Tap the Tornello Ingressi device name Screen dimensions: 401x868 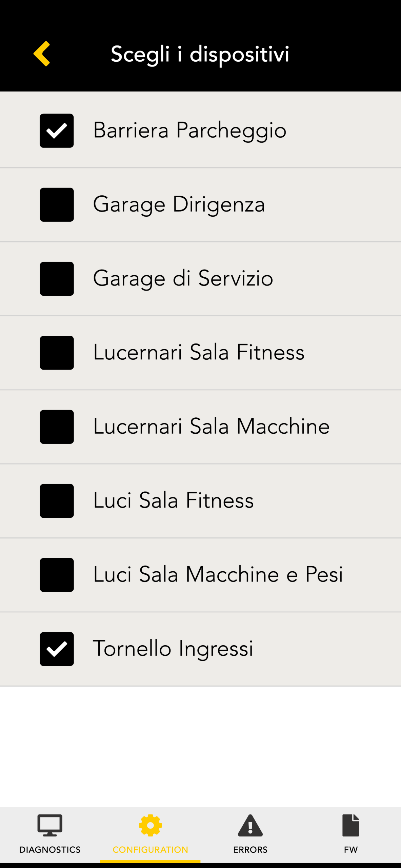[x=173, y=648]
